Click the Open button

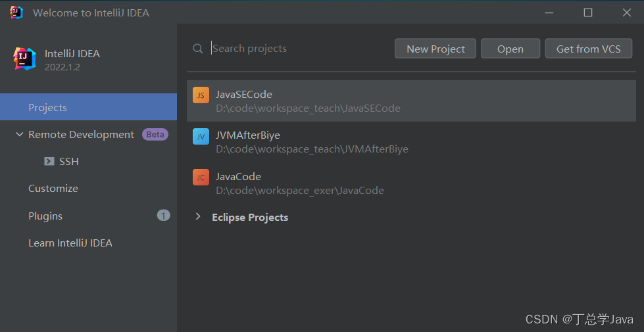coord(510,49)
